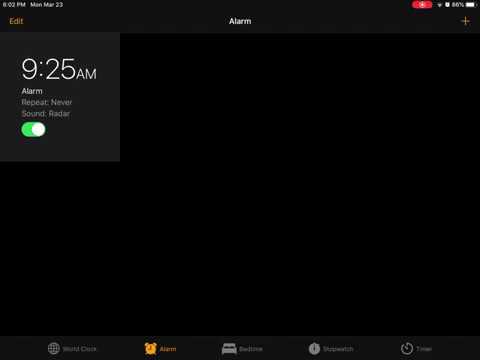480x360 pixels.
Task: Switch to the Bedtime tab
Action: (242, 349)
